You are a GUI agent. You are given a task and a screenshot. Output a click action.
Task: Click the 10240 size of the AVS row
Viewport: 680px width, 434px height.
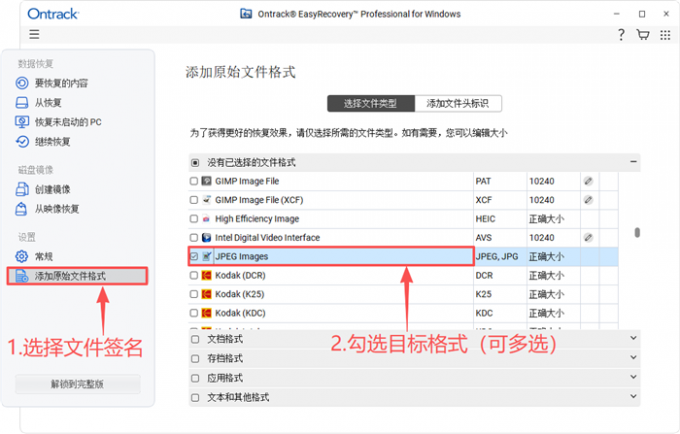click(542, 238)
